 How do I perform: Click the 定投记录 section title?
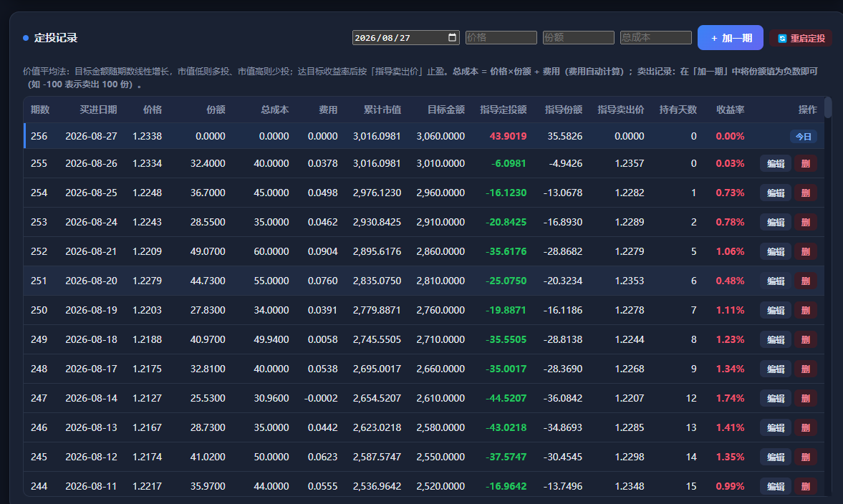point(56,38)
